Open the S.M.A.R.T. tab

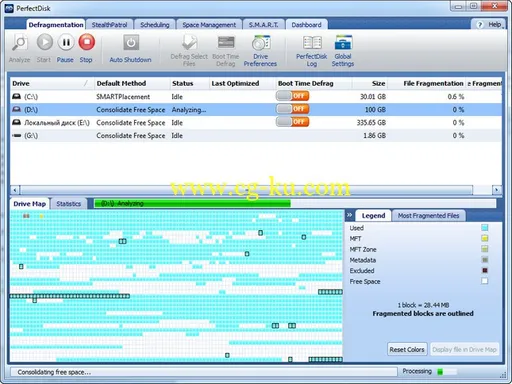pyautogui.click(x=263, y=25)
